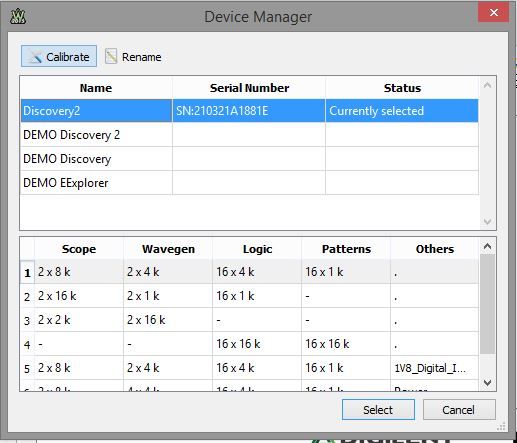Select the Discovery2 device row
The image size is (517, 443).
coord(249,111)
